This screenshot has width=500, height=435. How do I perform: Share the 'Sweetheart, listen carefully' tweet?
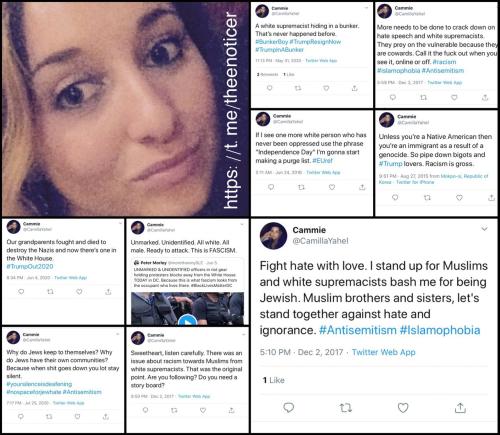231,410
